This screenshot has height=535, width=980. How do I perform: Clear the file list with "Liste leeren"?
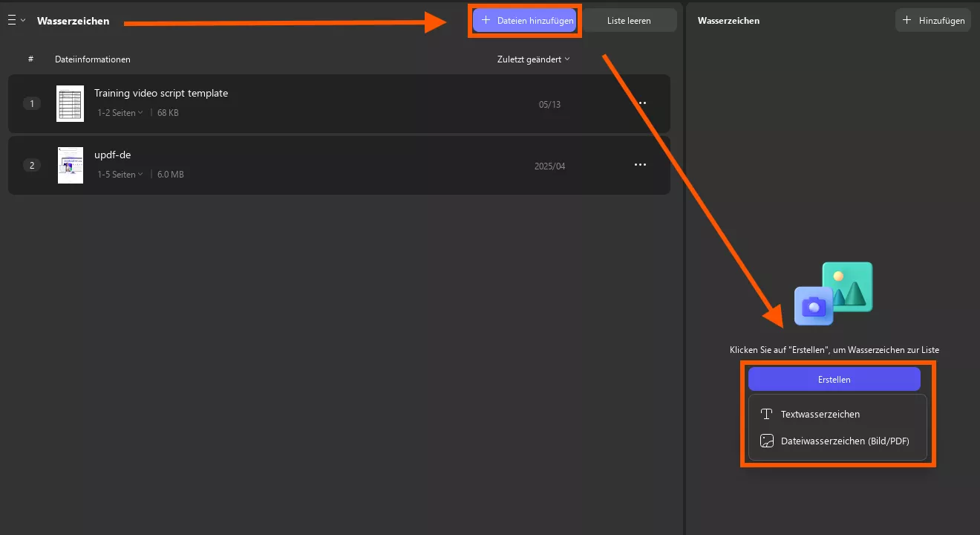[629, 21]
